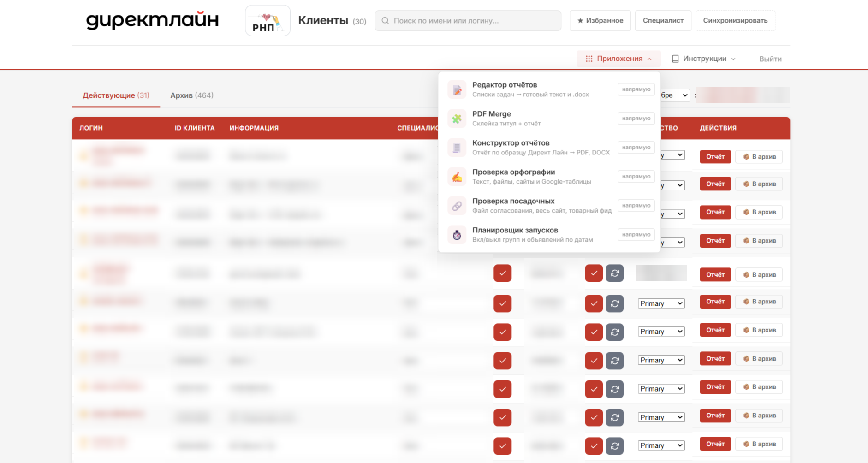Viewport: 868px width, 463px height.
Task: Click the Клиенты (30) heading
Action: coord(332,21)
